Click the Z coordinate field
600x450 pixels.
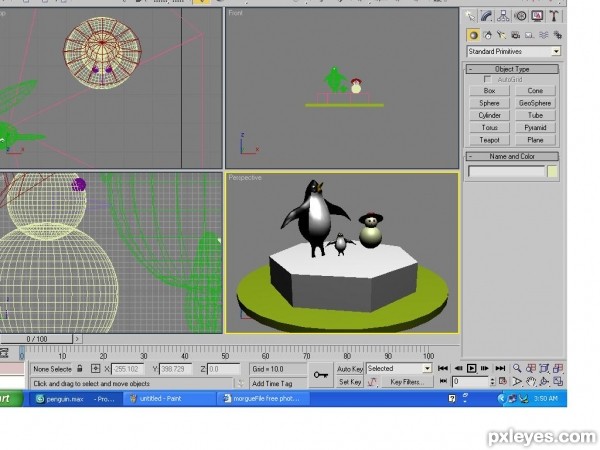tap(223, 369)
